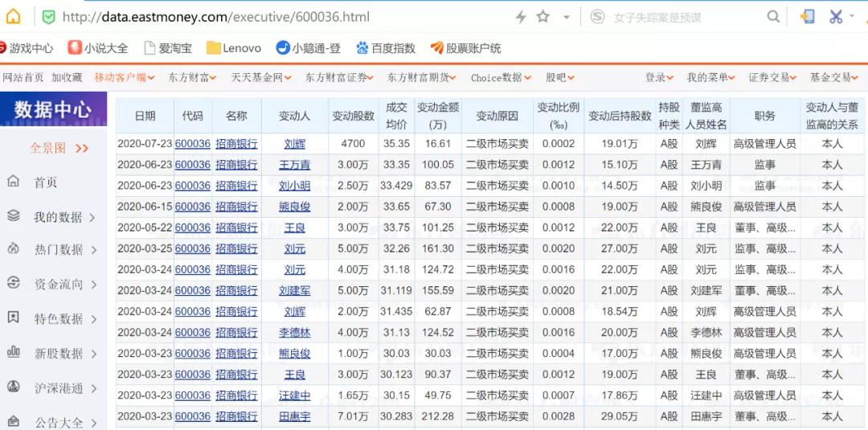
Task: Click 数据中心 logo banner
Action: 53,109
